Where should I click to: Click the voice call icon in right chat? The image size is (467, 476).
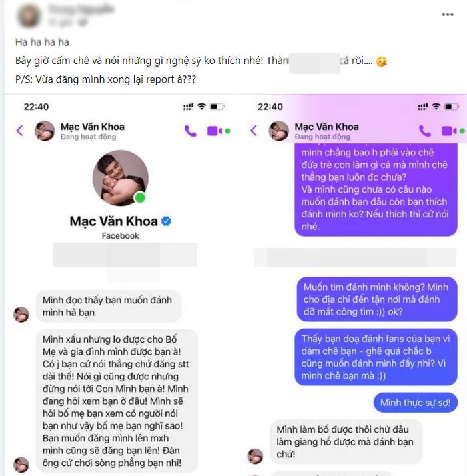424,131
